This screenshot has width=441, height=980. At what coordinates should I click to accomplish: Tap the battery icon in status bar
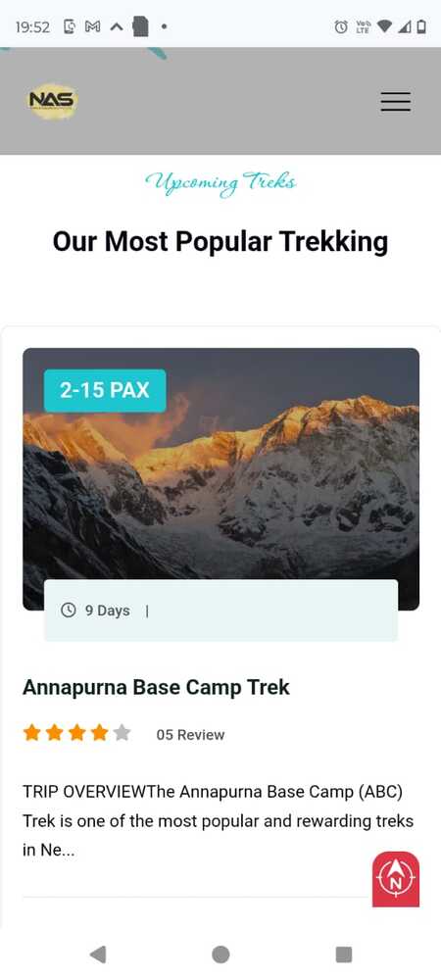pos(421,26)
